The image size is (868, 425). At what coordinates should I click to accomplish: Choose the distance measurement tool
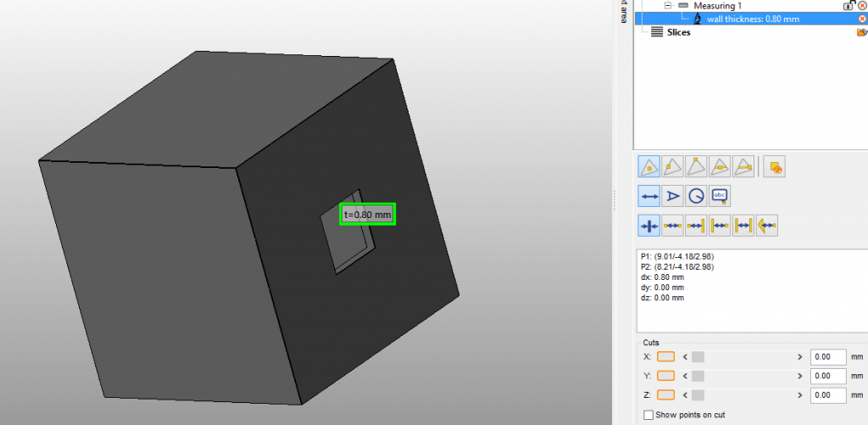pyautogui.click(x=649, y=196)
